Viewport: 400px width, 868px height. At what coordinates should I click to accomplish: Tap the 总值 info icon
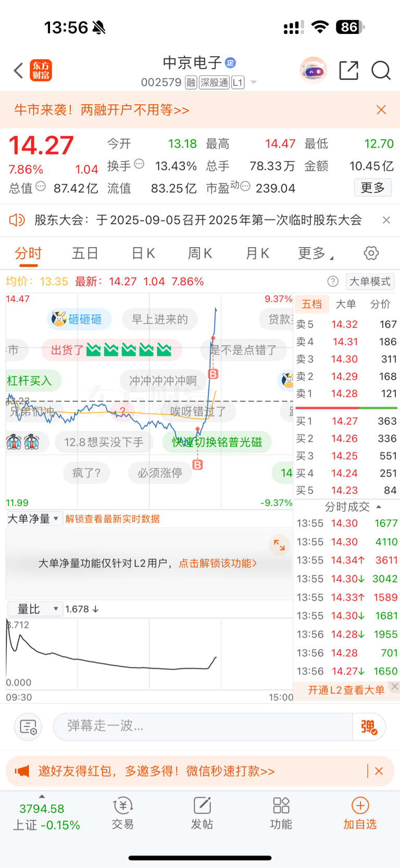click(41, 186)
